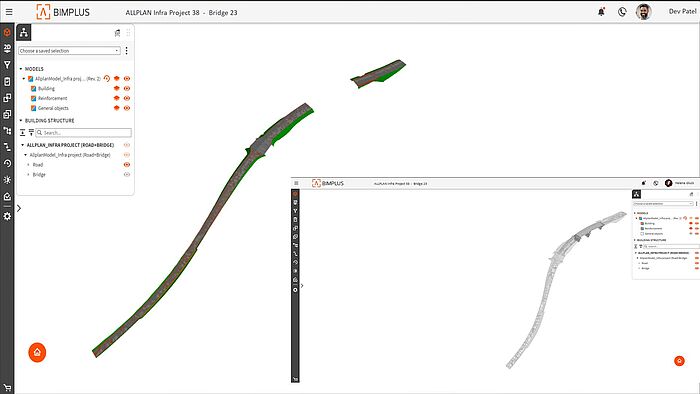
Task: Open the revision history clock sidebar icon
Action: [7, 163]
